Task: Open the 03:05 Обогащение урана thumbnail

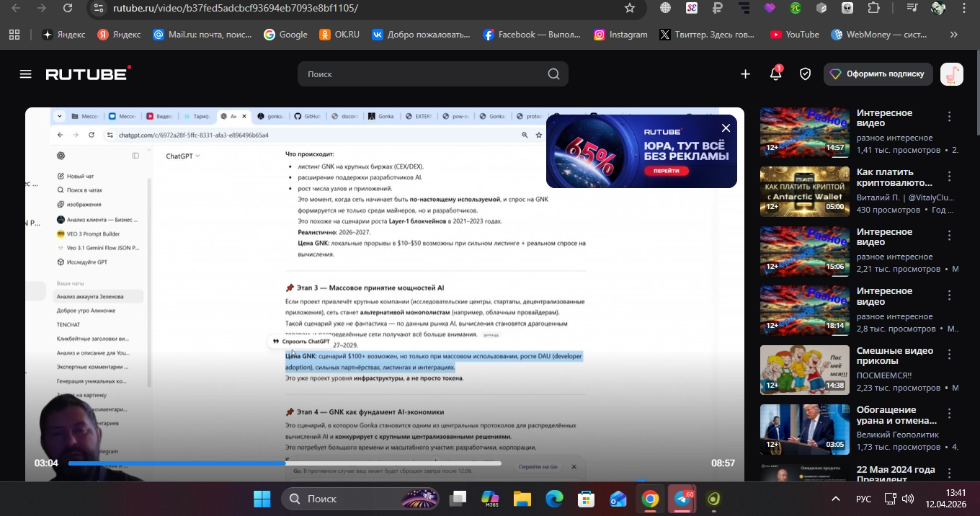Action: [804, 429]
